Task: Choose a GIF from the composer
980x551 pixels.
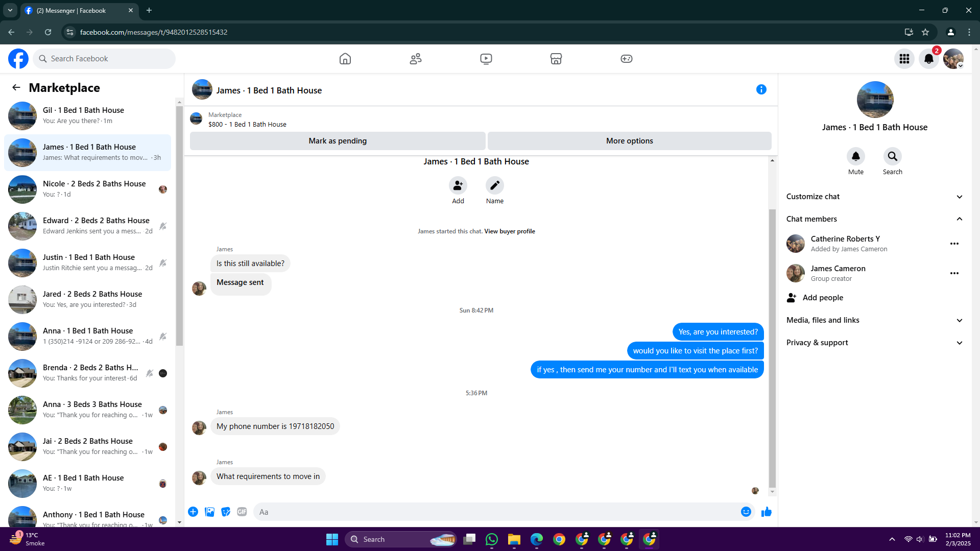Action: pyautogui.click(x=242, y=512)
